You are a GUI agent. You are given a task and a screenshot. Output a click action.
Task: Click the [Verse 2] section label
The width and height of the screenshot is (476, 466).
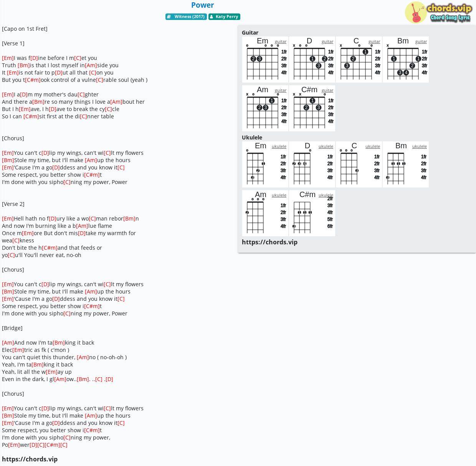point(13,204)
